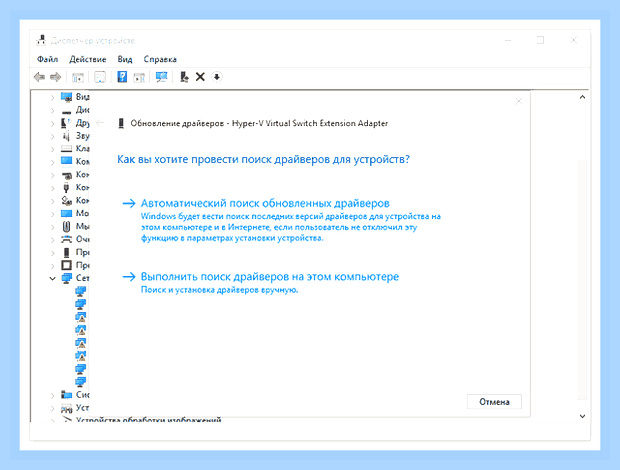The image size is (620, 470).
Task: Select 'Устройства обработки изображений' tree row
Action: click(148, 420)
